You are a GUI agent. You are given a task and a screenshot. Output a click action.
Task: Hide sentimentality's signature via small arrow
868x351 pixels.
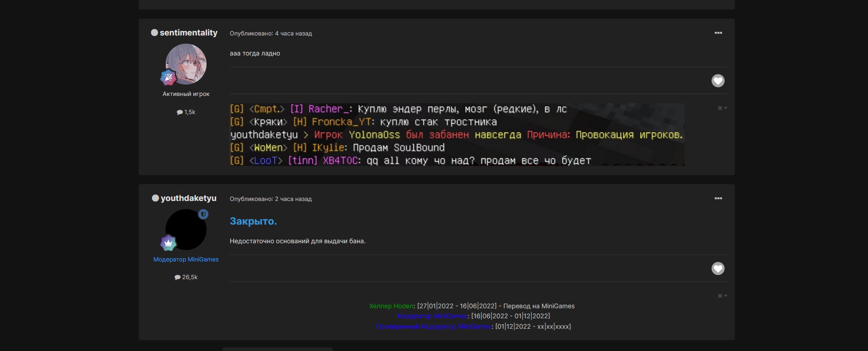(x=722, y=108)
